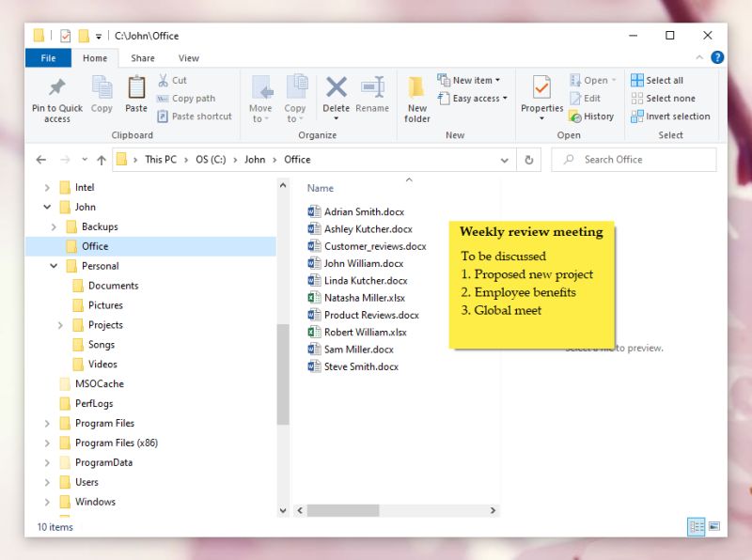Image resolution: width=752 pixels, height=560 pixels.
Task: Collapse the John folder in tree
Action: (47, 207)
